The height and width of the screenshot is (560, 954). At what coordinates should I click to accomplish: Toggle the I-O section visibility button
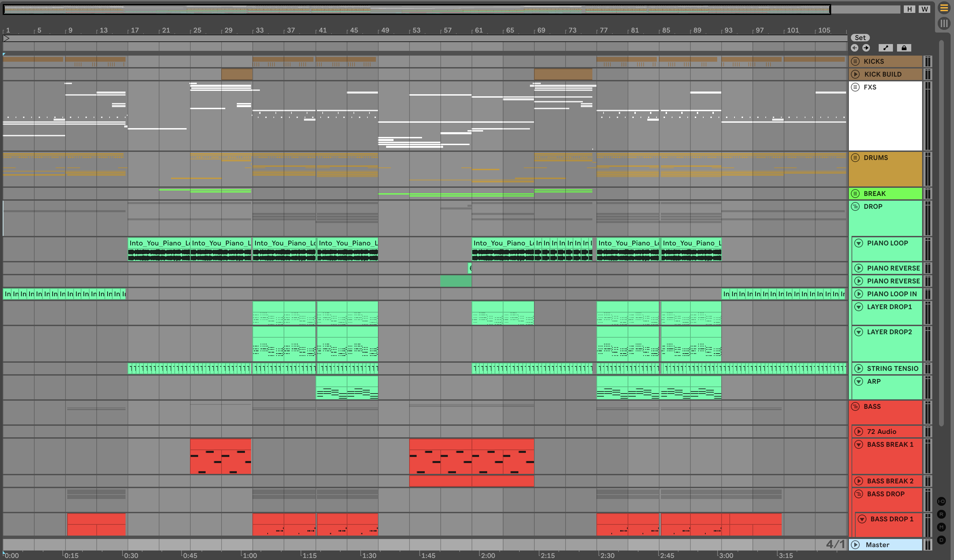coord(941,501)
